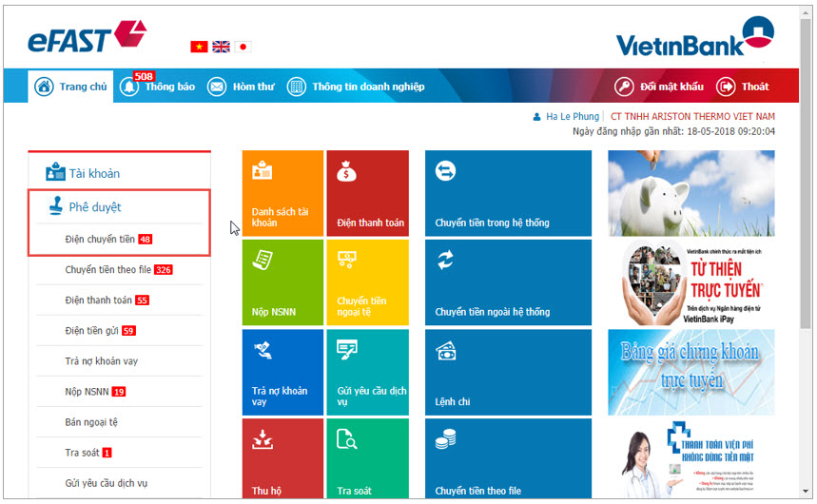This screenshot has width=817, height=504.
Task: Open the red Điện thanh toán tile
Action: click(x=367, y=193)
